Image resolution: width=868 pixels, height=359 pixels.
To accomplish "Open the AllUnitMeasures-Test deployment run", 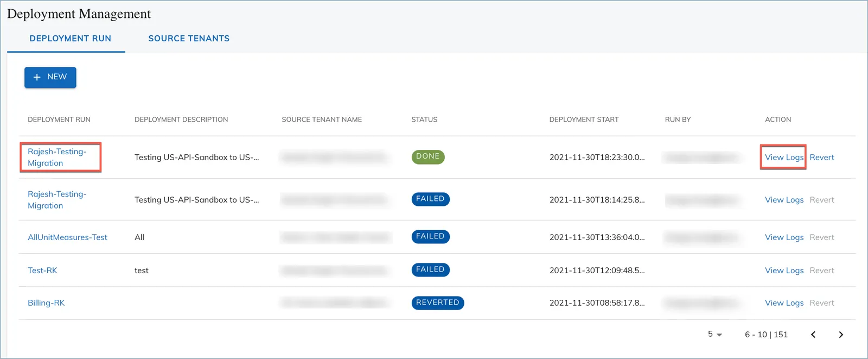I will click(x=67, y=237).
